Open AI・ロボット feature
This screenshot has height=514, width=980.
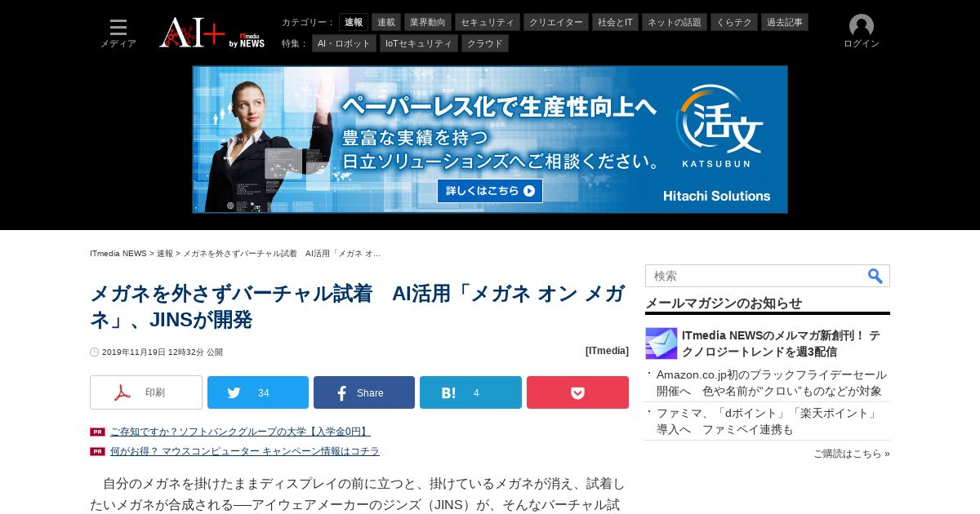(344, 43)
